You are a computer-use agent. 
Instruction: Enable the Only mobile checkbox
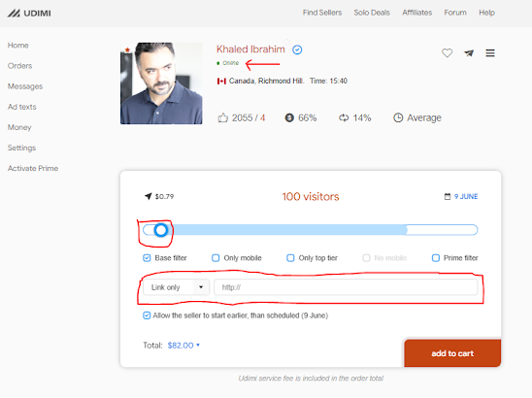(x=216, y=258)
